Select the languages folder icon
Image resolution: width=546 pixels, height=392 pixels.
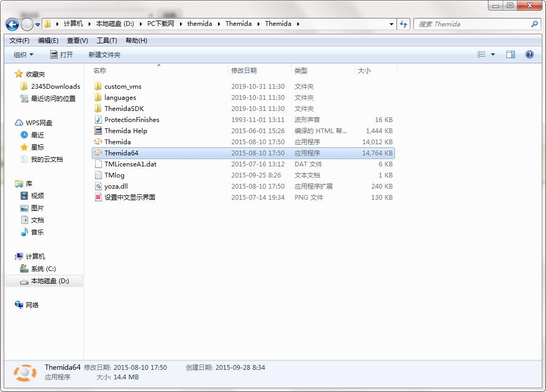point(98,97)
